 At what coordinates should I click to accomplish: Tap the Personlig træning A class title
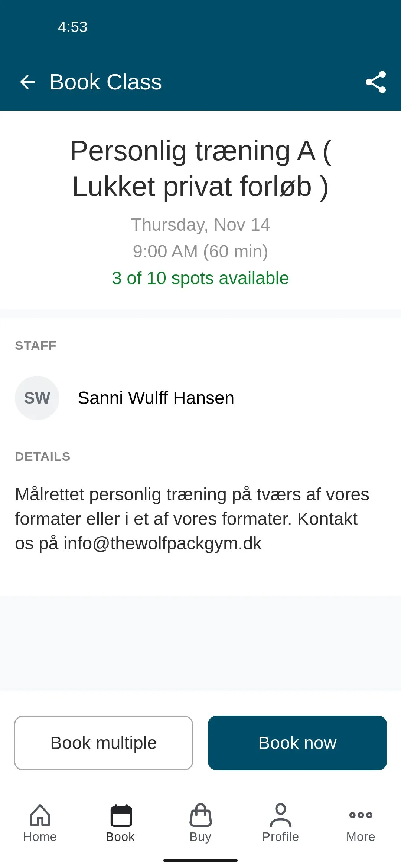[x=200, y=169]
